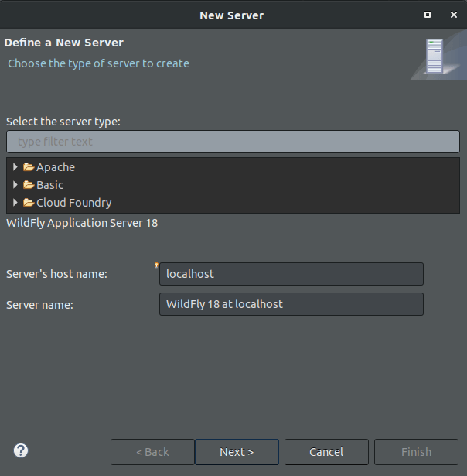Image resolution: width=467 pixels, height=476 pixels.
Task: Click the disabled < Back button
Action: pos(152,452)
